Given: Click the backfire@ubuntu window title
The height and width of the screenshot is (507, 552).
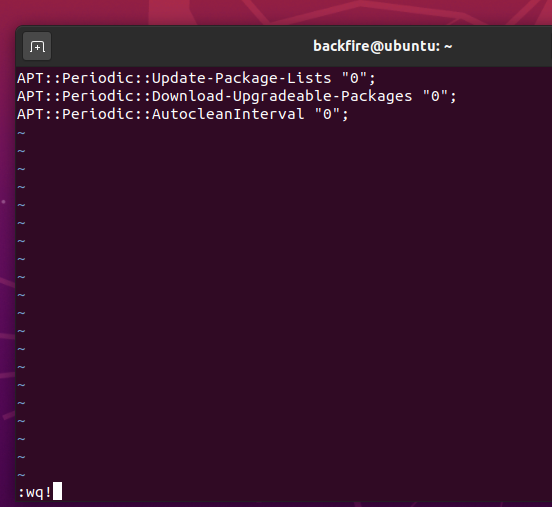Looking at the screenshot, I should 383,46.
